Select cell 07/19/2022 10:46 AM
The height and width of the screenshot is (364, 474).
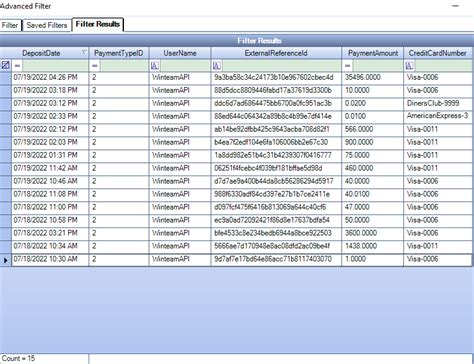click(x=50, y=181)
